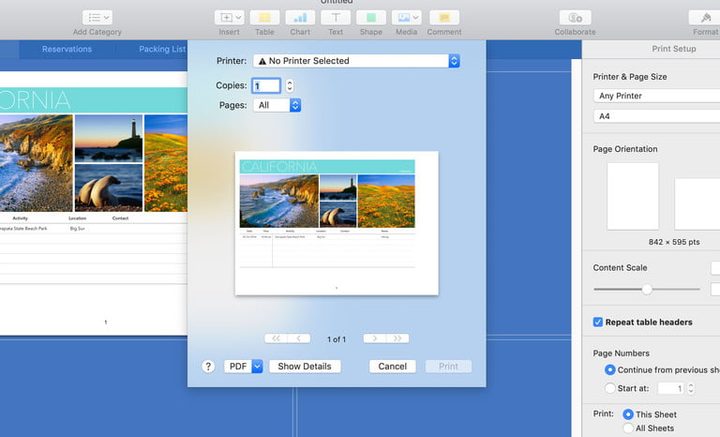Open Any Printer dropdown in Print Setup
This screenshot has width=720, height=437.
[657, 95]
